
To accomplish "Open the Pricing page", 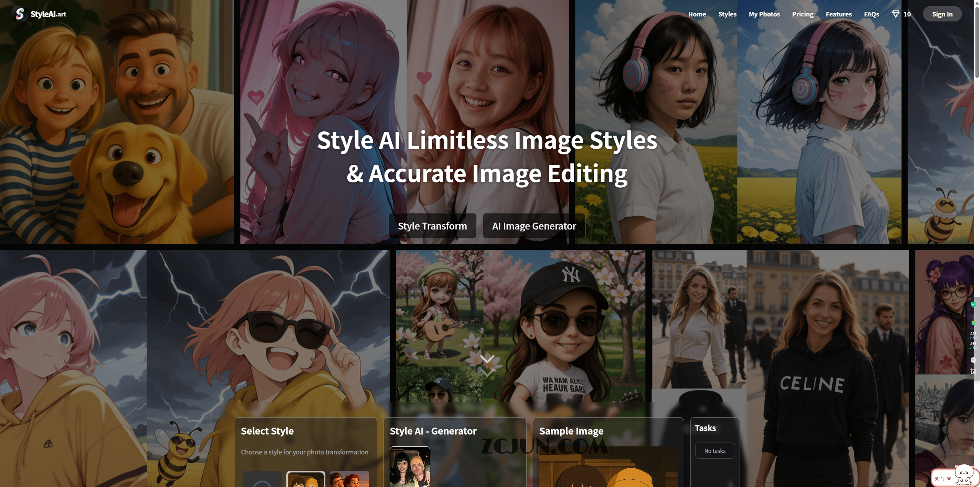I will click(802, 14).
